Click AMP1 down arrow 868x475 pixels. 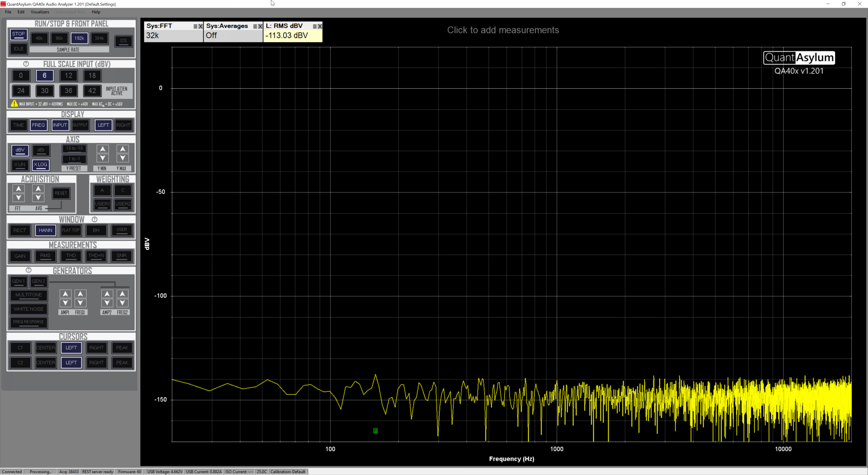(x=65, y=303)
